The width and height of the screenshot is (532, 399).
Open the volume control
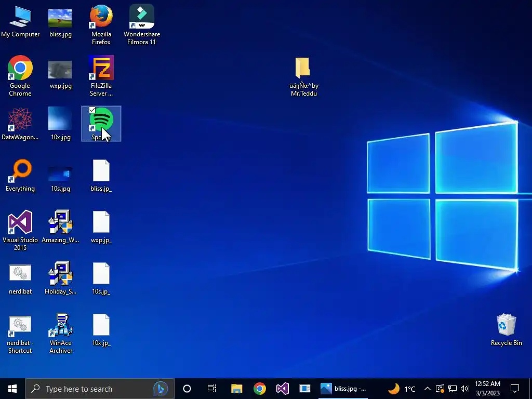tap(464, 389)
